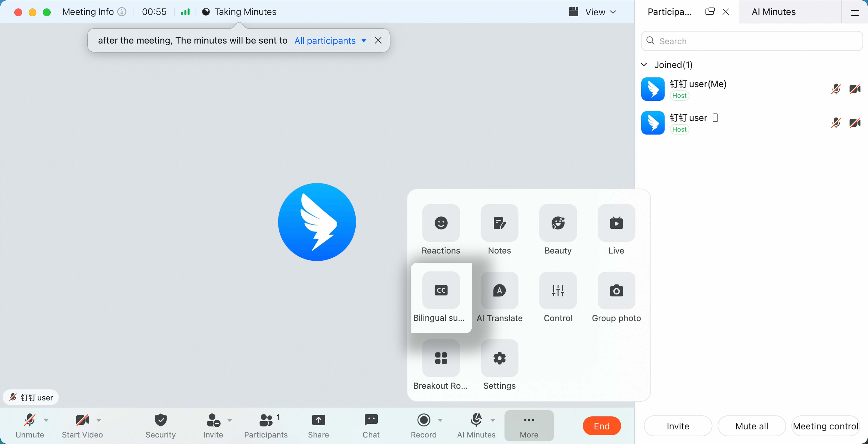868x444 pixels.
Task: Check the network signal strength indicator
Action: pyautogui.click(x=185, y=12)
